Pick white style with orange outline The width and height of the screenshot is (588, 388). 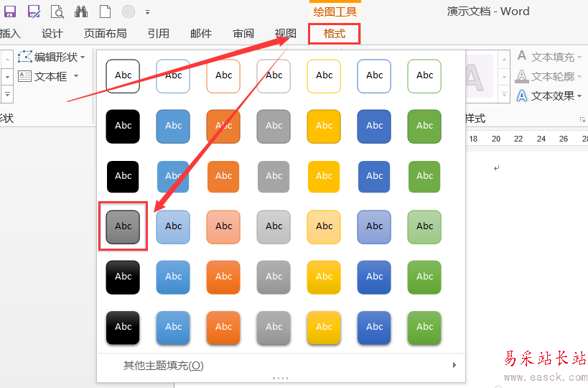(223, 76)
